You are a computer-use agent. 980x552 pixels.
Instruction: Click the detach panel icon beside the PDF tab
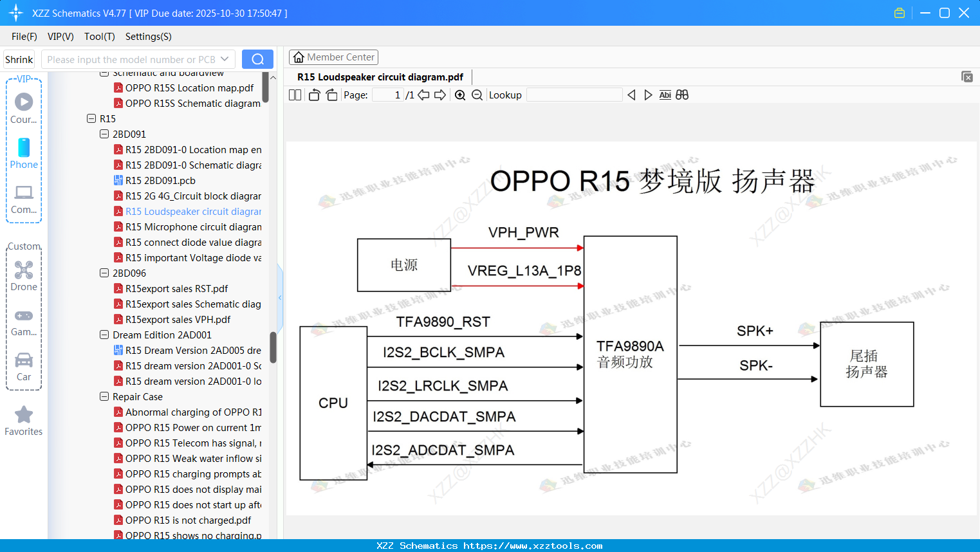pos(967,77)
